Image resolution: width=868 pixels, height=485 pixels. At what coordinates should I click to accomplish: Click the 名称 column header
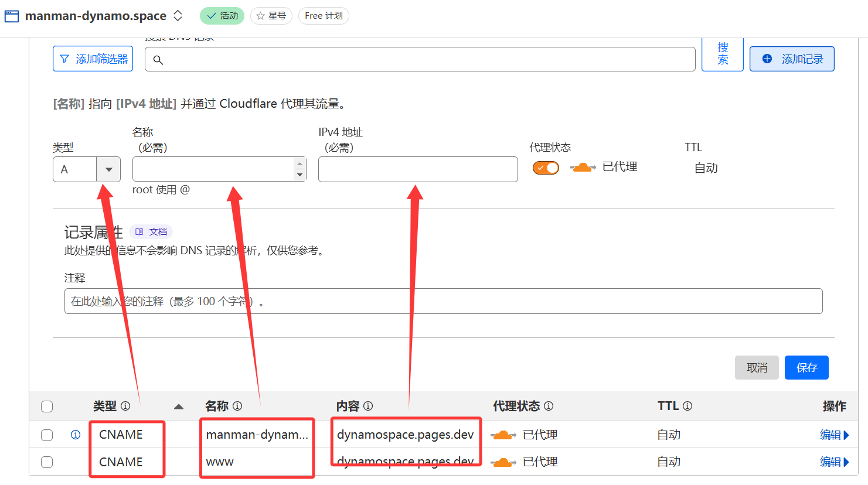point(217,406)
